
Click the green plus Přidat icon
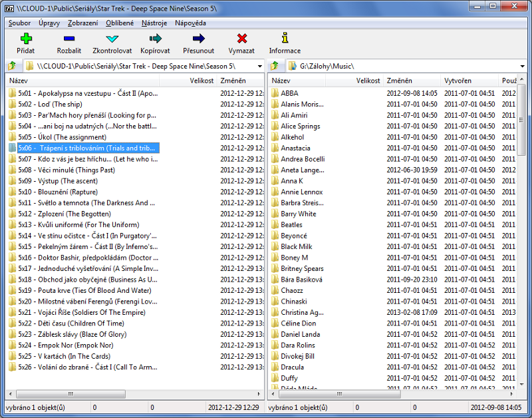tap(26, 39)
